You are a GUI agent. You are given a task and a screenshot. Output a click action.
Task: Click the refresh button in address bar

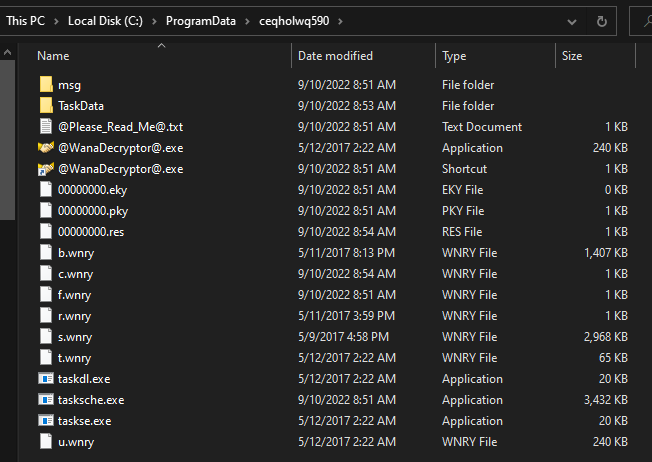pyautogui.click(x=601, y=21)
